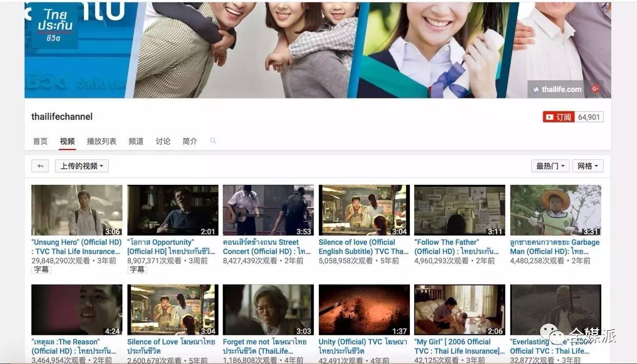Click the Street Concert video thumbnail
The image size is (637, 364).
[268, 210]
